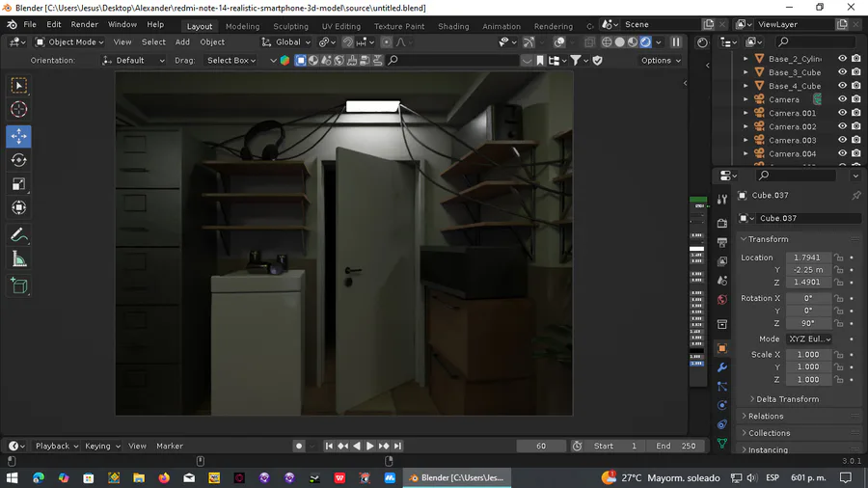Open the XYZ Euler rotation mode dropdown

point(809,339)
